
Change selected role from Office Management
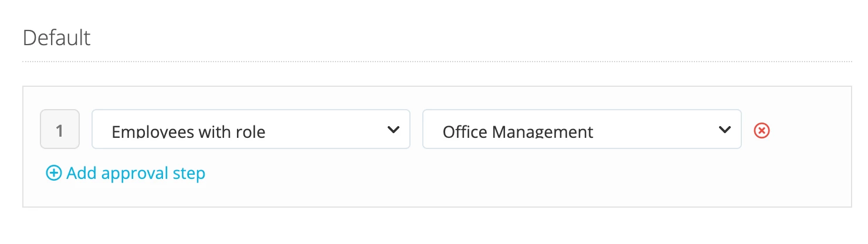(582, 129)
